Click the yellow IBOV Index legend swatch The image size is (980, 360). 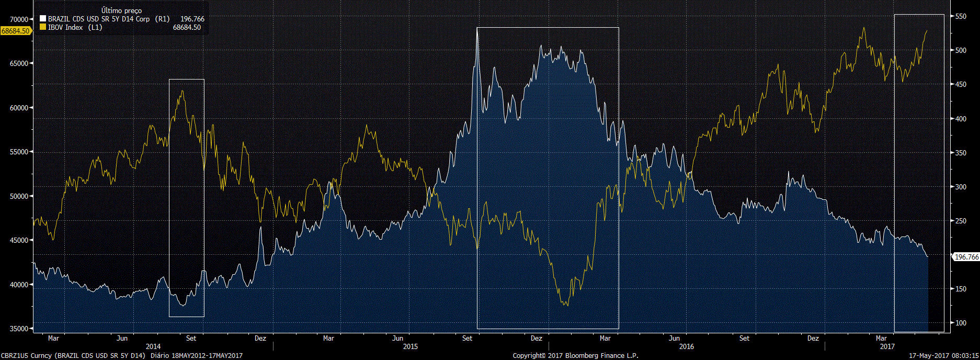point(43,27)
